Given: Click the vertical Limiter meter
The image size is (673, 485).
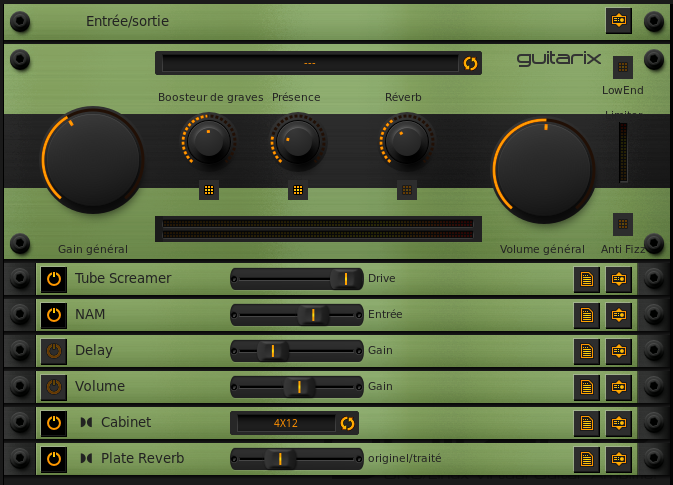Looking at the screenshot, I should 623,152.
